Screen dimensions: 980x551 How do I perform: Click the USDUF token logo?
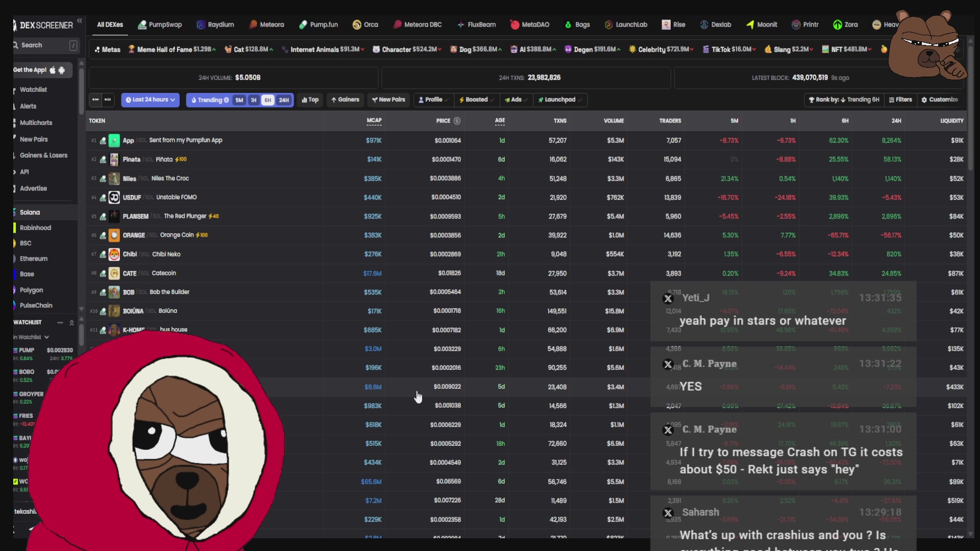114,197
